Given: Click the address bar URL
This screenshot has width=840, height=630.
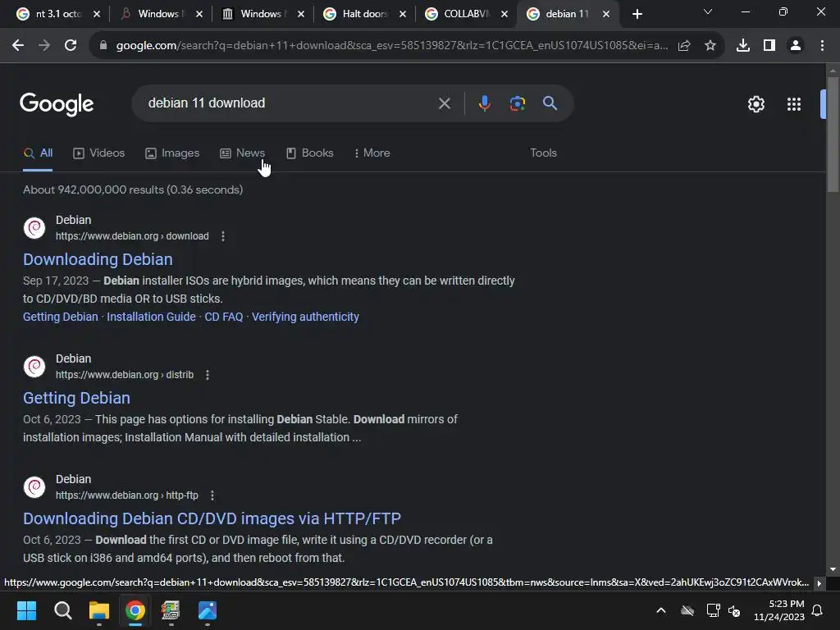Looking at the screenshot, I should coord(392,46).
